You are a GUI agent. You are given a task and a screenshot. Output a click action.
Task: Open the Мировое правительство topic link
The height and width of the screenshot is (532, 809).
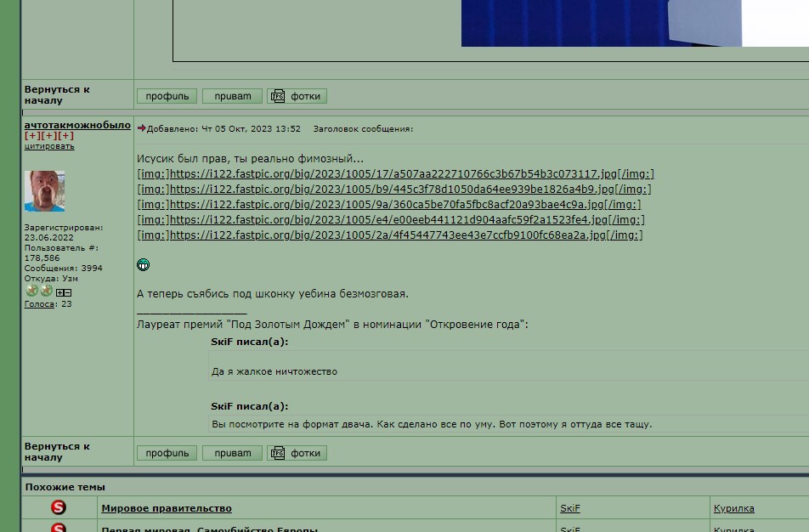point(167,508)
